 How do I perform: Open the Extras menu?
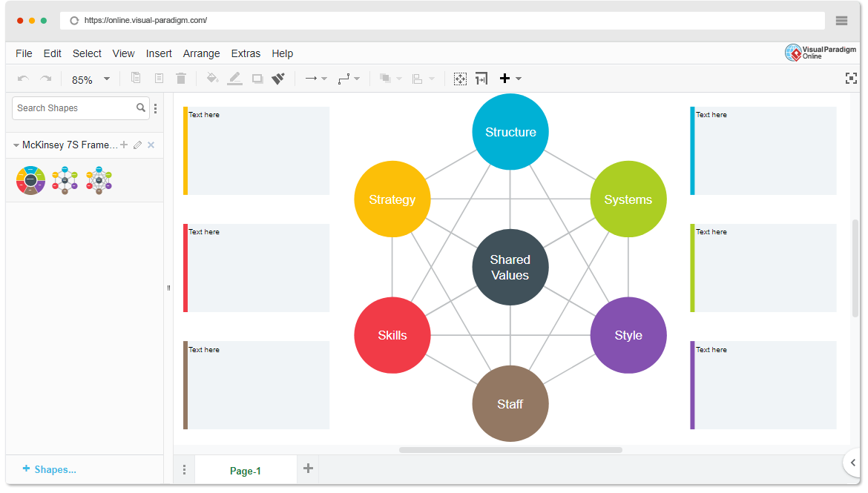tap(246, 53)
